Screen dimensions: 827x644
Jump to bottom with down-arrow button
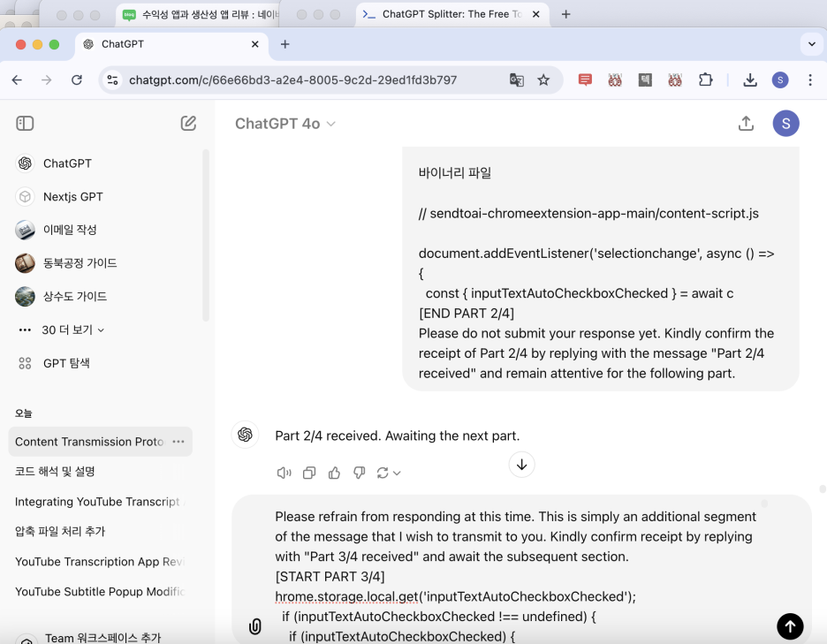click(x=521, y=465)
